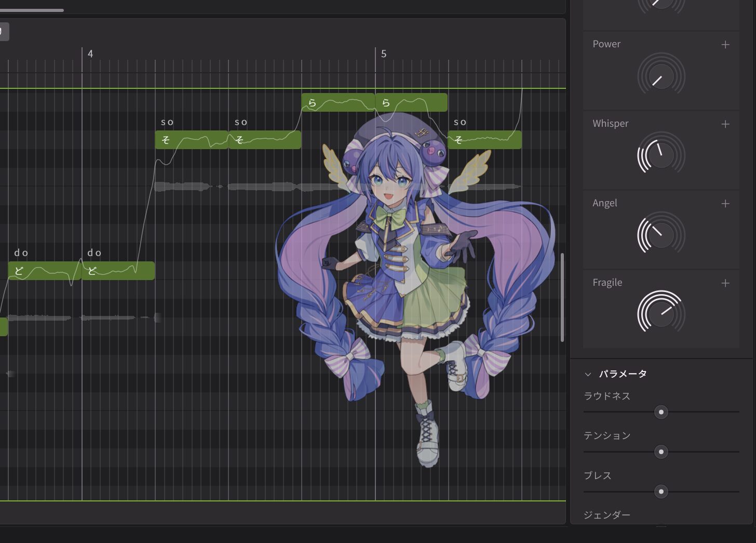
Task: Adjust the Angel knob
Action: point(661,235)
